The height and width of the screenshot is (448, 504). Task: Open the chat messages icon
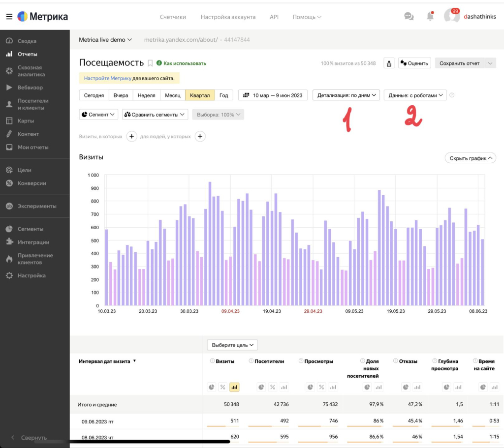coord(409,16)
